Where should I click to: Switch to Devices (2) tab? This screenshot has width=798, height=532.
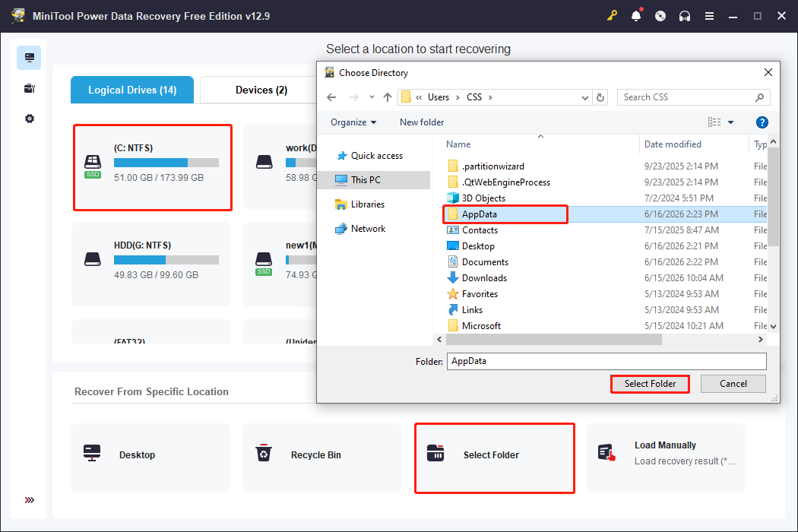(261, 90)
